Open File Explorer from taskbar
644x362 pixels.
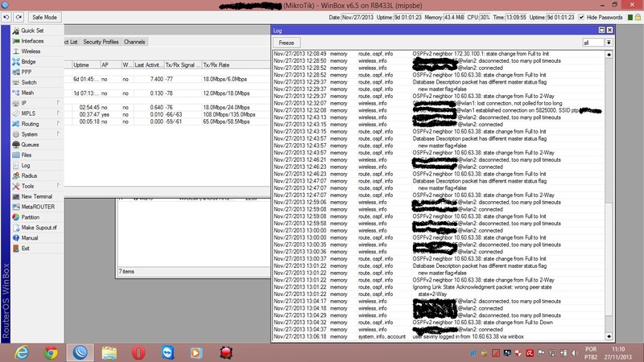[109, 352]
